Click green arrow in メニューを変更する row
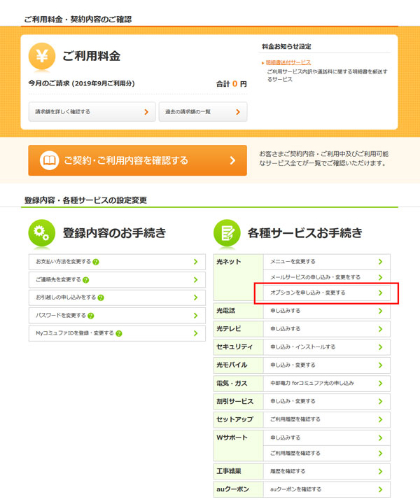 pos(381,262)
